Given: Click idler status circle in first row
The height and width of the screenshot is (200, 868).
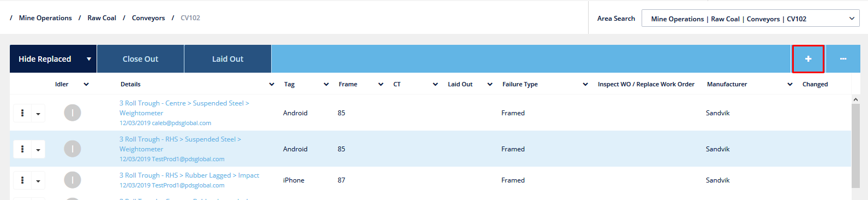Looking at the screenshot, I should 73,113.
